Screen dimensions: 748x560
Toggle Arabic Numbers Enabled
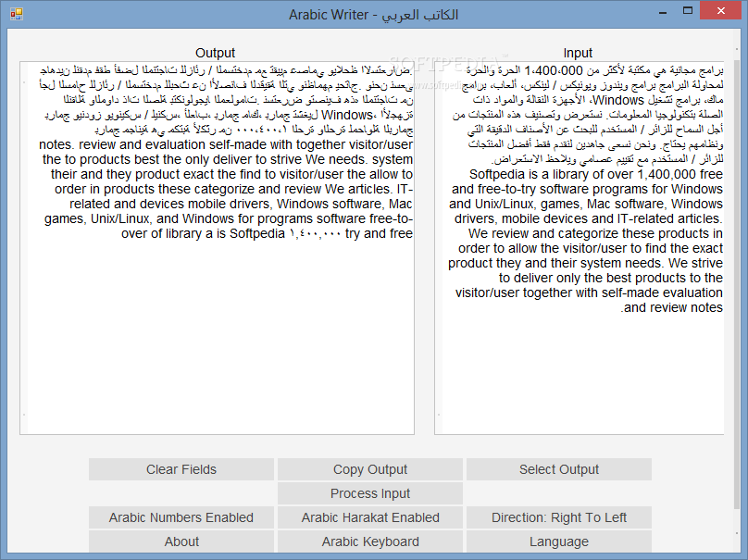pos(181,517)
